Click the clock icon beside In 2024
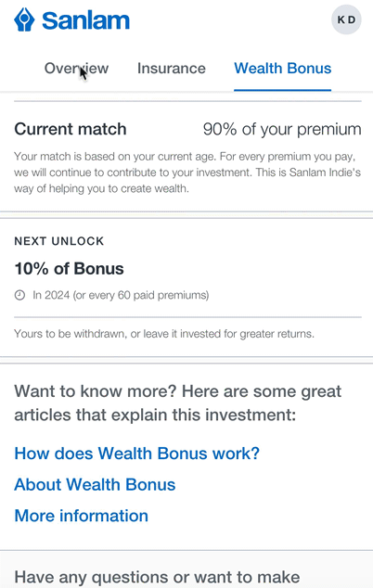The image size is (373, 588). (19, 296)
